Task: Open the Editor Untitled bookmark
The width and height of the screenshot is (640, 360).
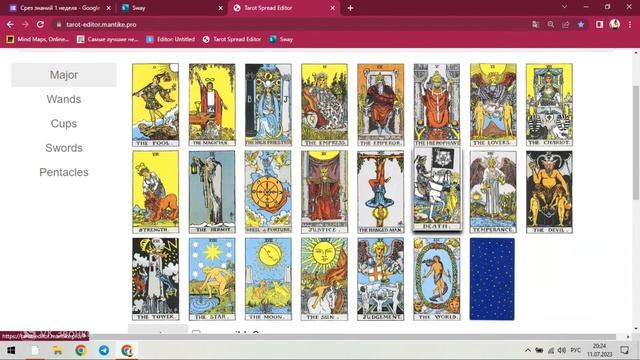Action: [171, 39]
